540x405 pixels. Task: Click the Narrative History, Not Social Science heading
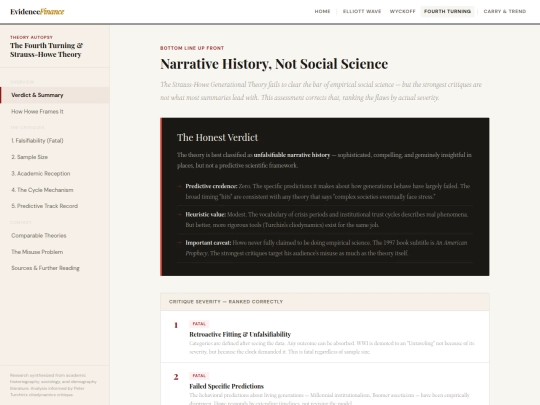pyautogui.click(x=274, y=64)
